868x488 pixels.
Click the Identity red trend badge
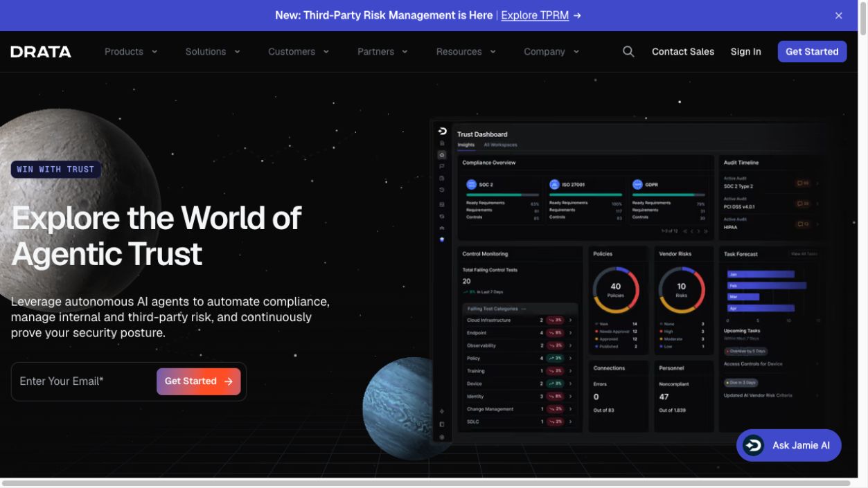pyautogui.click(x=555, y=397)
